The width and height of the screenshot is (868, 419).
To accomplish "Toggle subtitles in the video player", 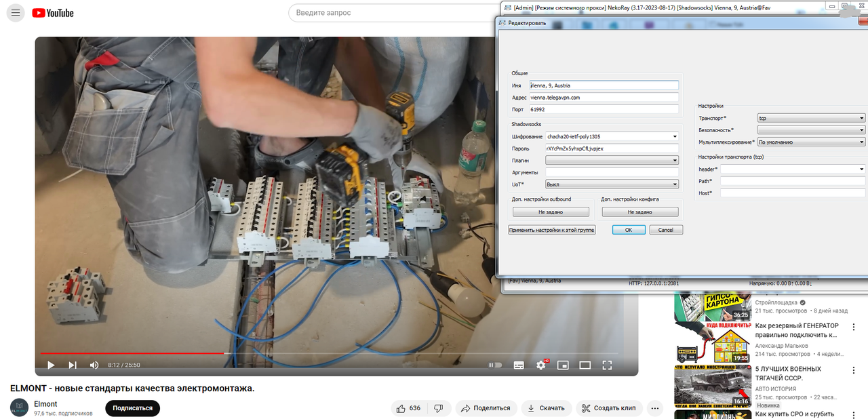I will [x=519, y=365].
